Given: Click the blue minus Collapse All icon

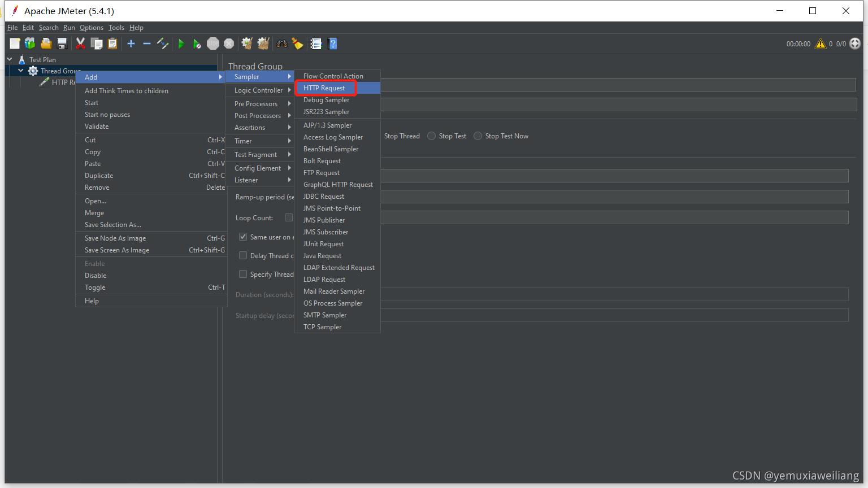Looking at the screenshot, I should tap(147, 43).
